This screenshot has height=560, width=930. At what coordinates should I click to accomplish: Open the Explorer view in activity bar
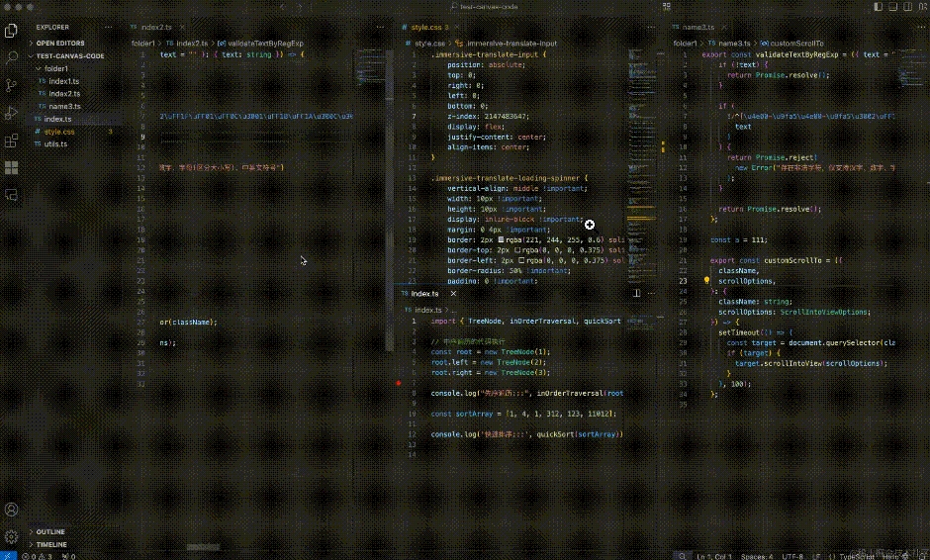tap(11, 31)
